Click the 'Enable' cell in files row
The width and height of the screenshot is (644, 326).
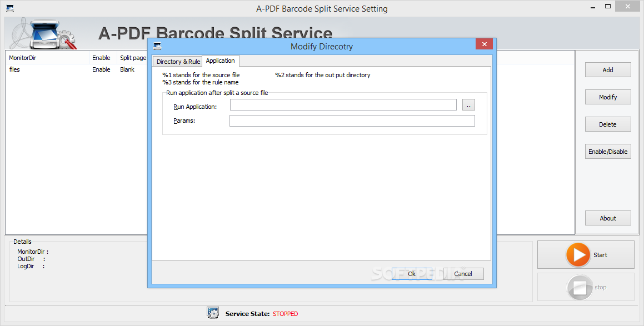click(102, 69)
